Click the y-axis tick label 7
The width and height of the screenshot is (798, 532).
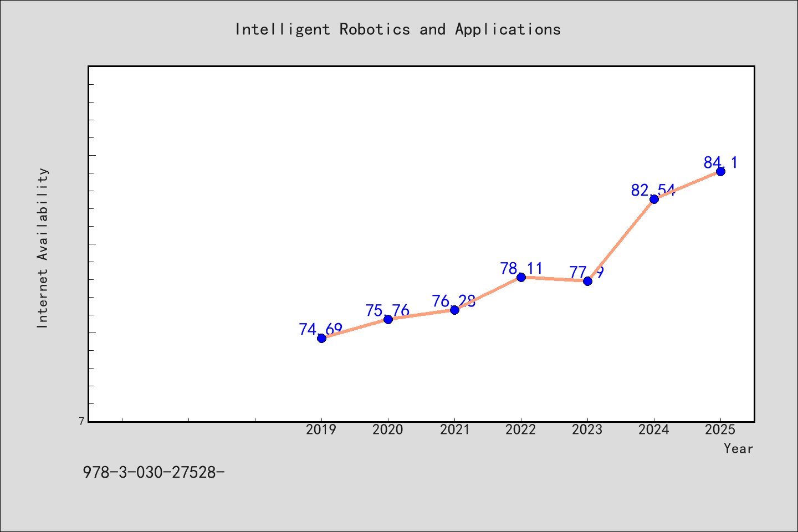82,421
